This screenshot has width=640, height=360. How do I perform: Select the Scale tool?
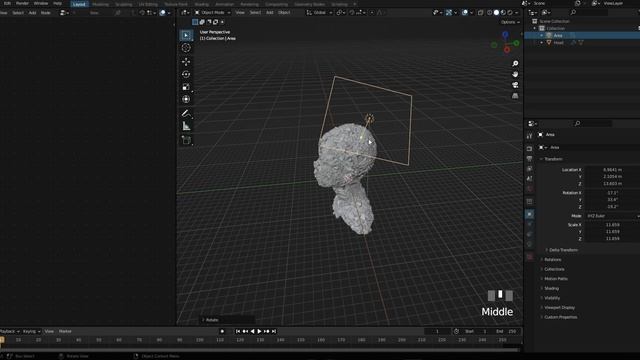click(x=186, y=87)
